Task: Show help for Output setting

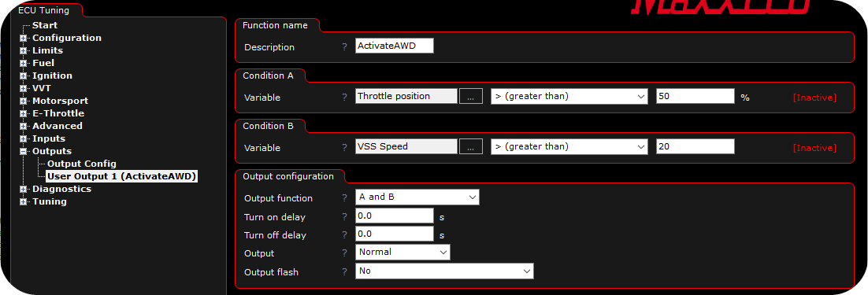Action: coord(344,253)
